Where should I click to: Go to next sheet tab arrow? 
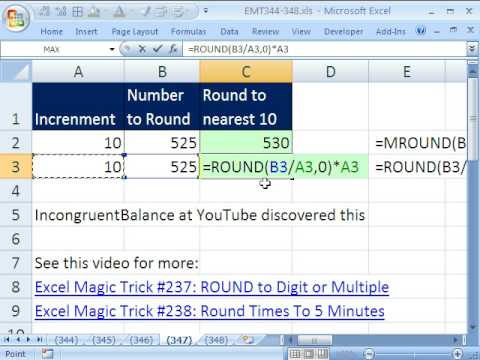[x=29, y=340]
